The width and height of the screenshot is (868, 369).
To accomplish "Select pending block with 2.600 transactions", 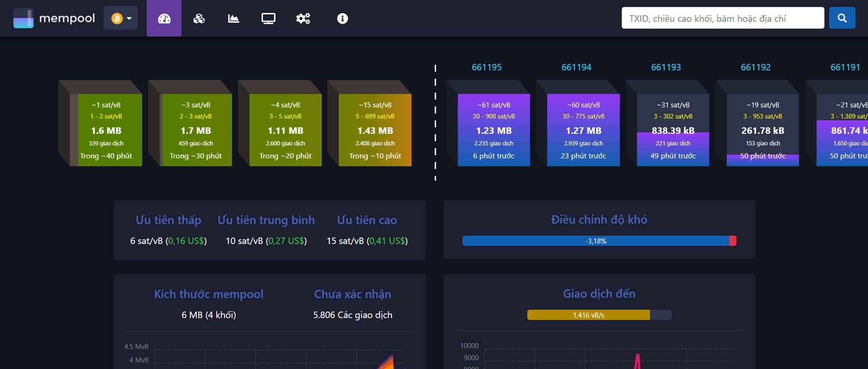I will (x=285, y=130).
